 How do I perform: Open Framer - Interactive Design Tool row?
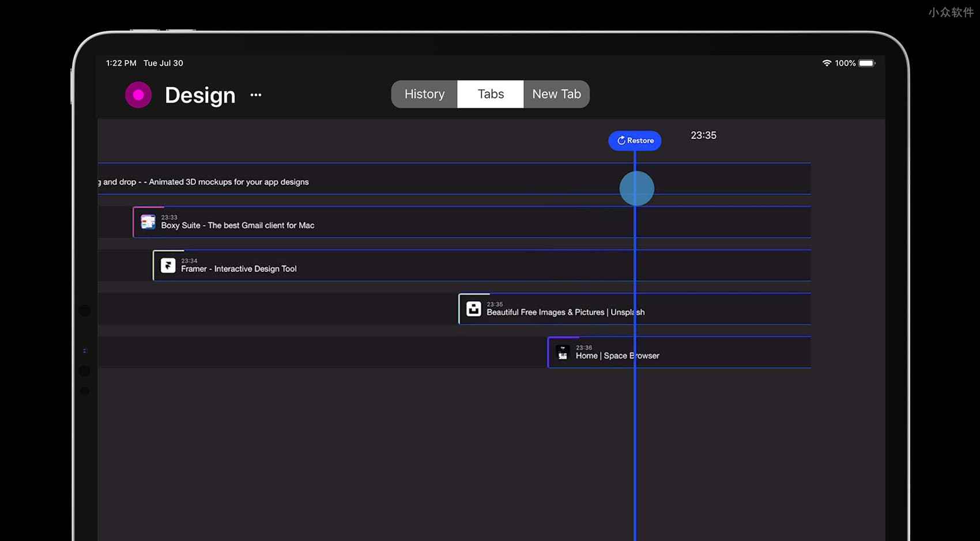pos(481,265)
